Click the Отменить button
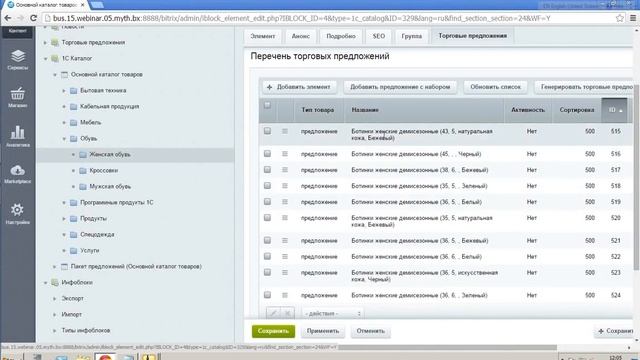 click(x=370, y=331)
